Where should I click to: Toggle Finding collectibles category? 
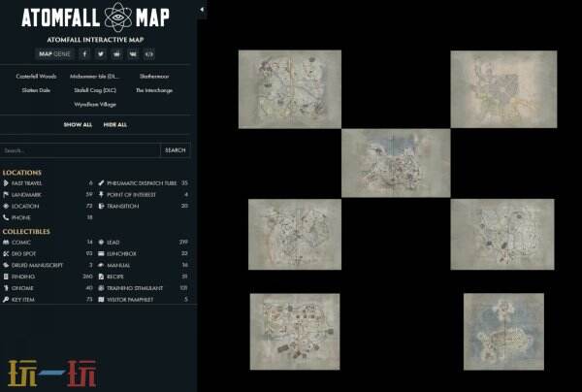(48, 277)
